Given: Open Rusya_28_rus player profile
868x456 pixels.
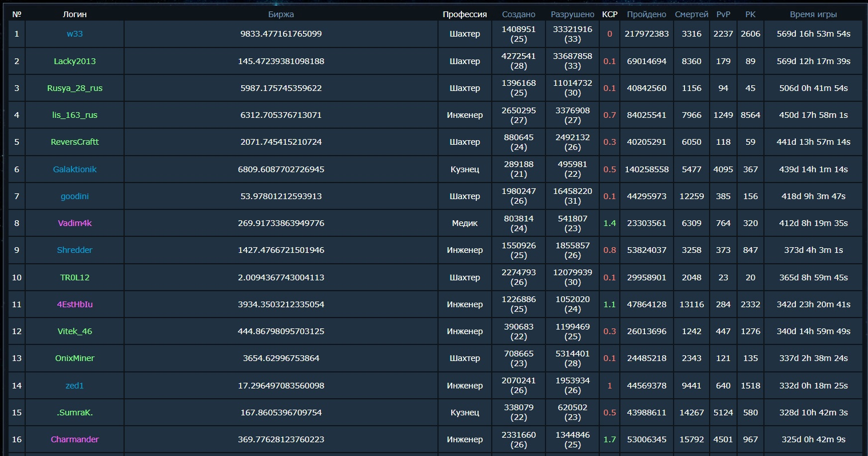Looking at the screenshot, I should tap(75, 88).
